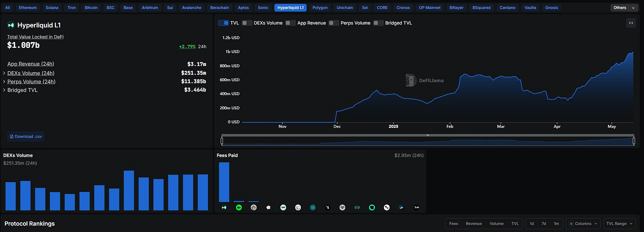Open the Aptos chain tab
This screenshot has width=644, height=232.
[243, 8]
